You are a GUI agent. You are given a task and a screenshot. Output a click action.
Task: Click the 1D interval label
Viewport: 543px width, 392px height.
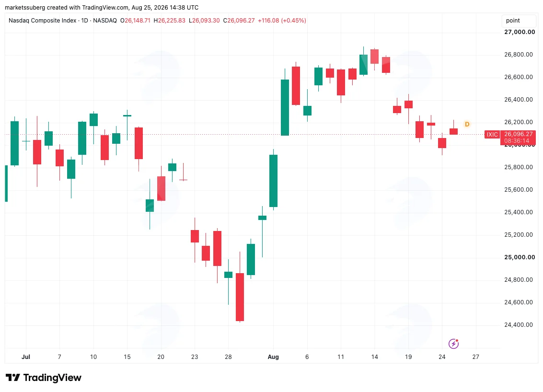coord(84,21)
